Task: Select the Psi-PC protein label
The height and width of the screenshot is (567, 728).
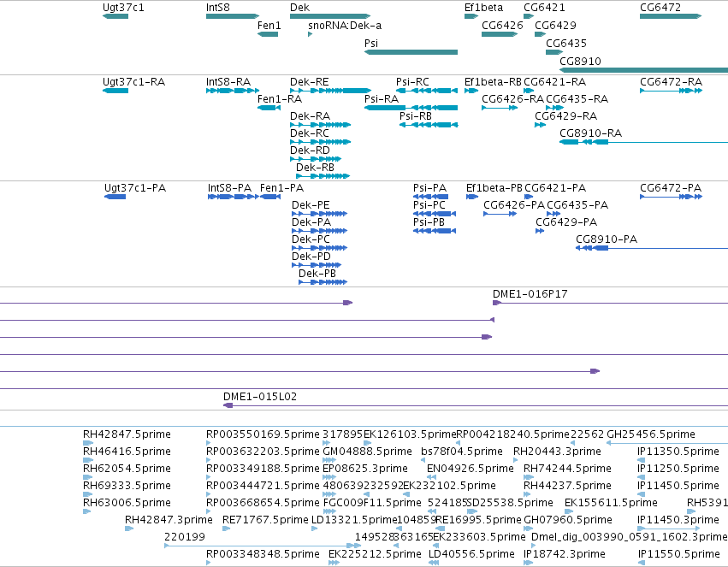Action: coord(429,205)
